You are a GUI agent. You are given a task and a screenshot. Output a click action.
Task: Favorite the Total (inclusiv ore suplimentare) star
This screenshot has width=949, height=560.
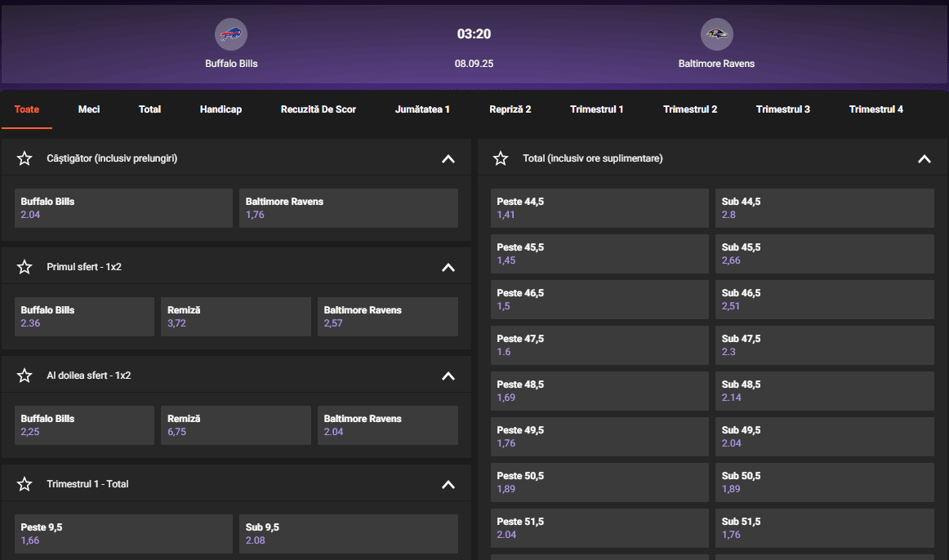(x=501, y=158)
